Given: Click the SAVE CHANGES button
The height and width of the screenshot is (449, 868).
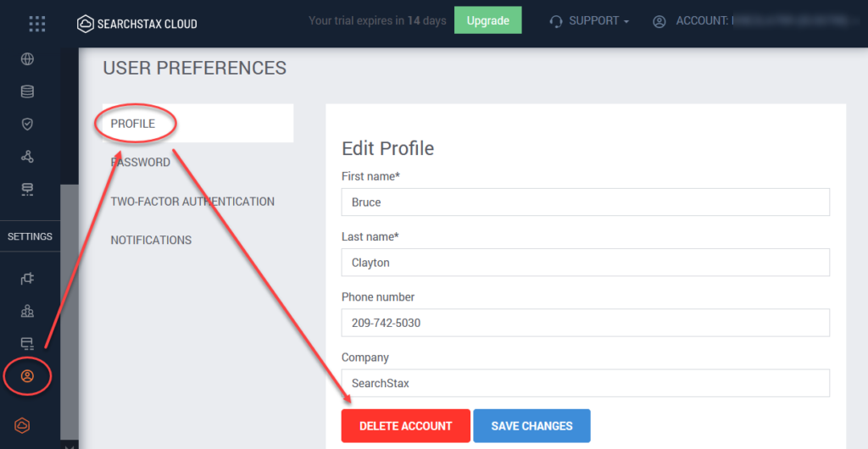Looking at the screenshot, I should (x=532, y=426).
